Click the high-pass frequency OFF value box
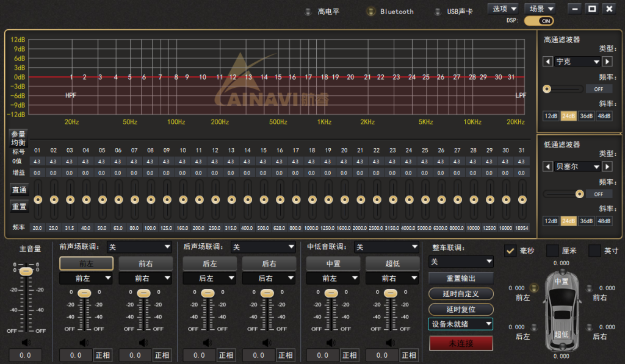Image resolution: width=625 pixels, height=364 pixels. [x=598, y=89]
